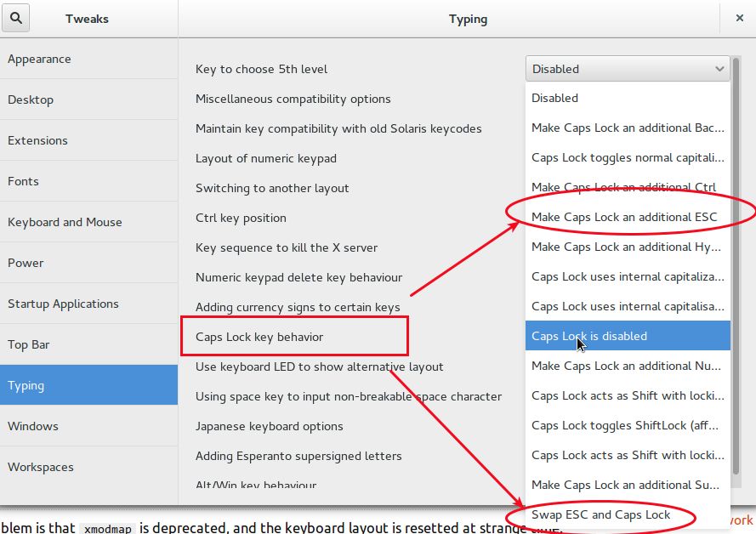Screen dimensions: 756x534
Task: Click Adding currency signs to certain keys
Action: (298, 307)
